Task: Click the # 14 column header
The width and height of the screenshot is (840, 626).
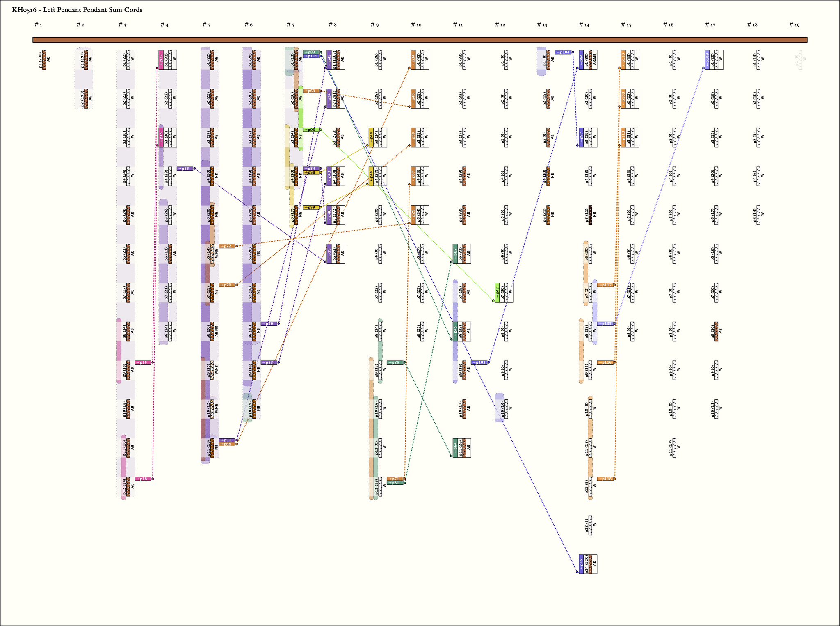Action: coord(584,25)
